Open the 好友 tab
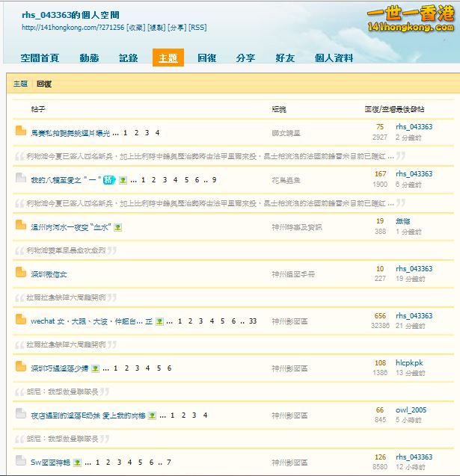 pyautogui.click(x=285, y=58)
